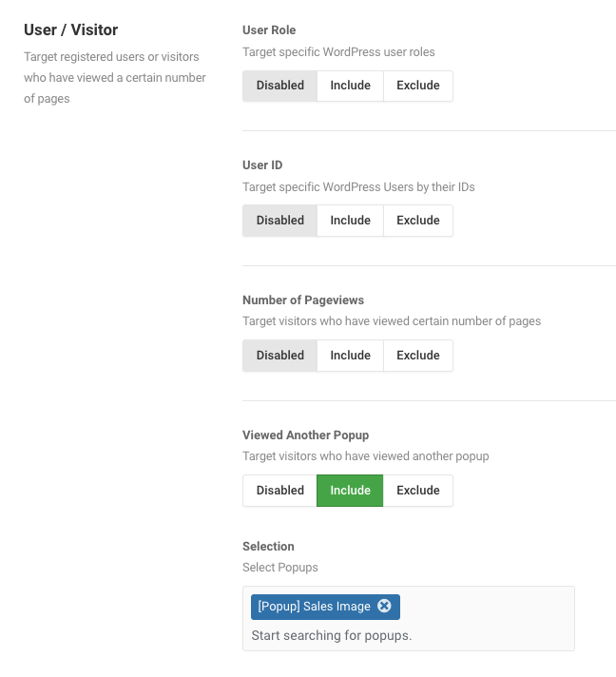Exclude visitors by Number of Pageviews
616x677 pixels.
418,356
